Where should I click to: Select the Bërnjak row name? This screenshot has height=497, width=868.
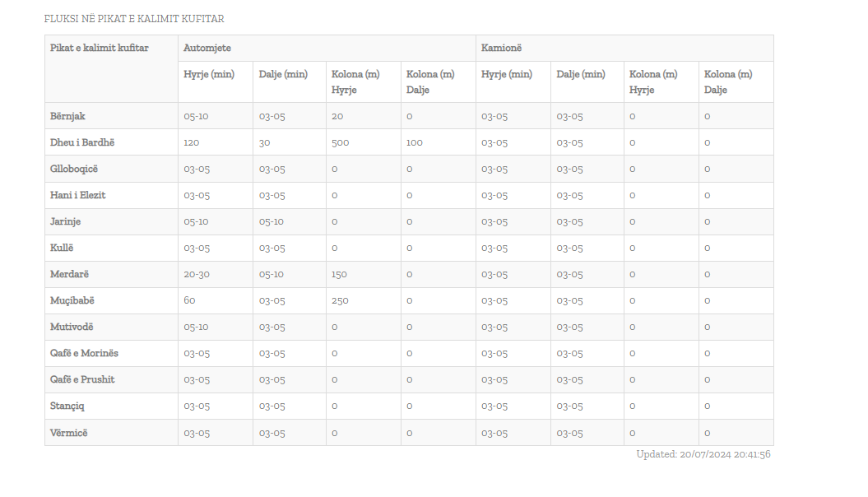(x=67, y=116)
